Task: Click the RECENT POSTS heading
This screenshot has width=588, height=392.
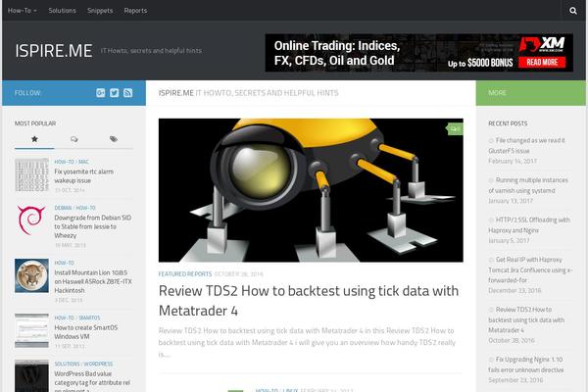Action: coord(508,123)
